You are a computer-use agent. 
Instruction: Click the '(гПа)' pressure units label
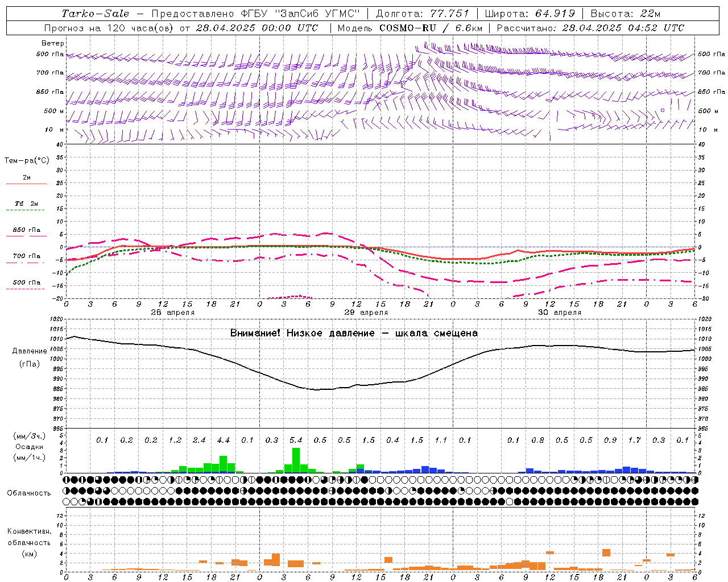30,364
